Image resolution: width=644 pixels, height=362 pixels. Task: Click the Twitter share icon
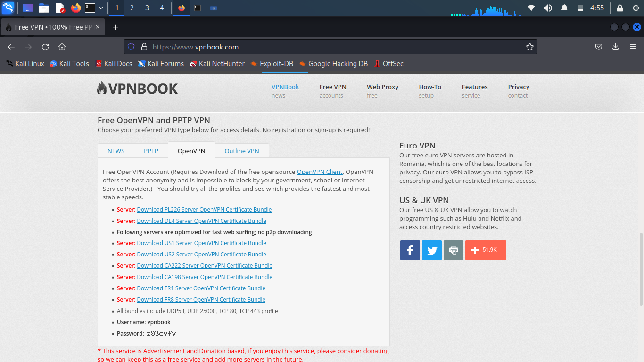point(431,250)
